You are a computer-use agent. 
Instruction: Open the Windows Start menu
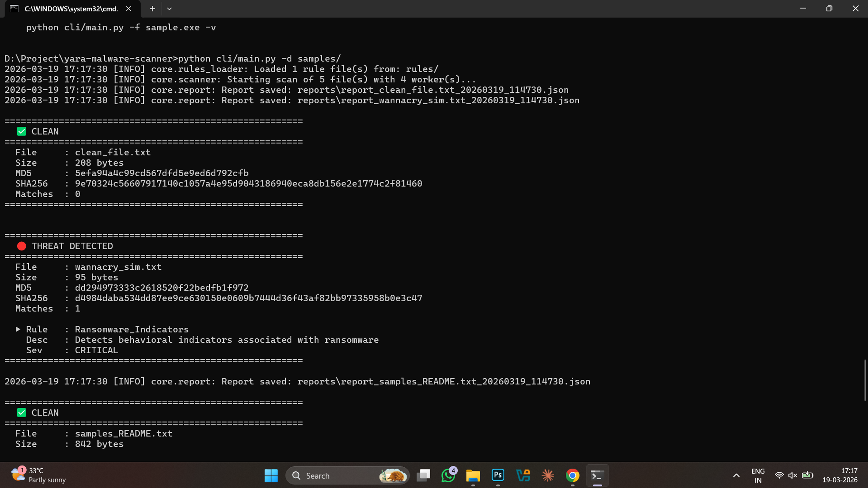point(271,476)
